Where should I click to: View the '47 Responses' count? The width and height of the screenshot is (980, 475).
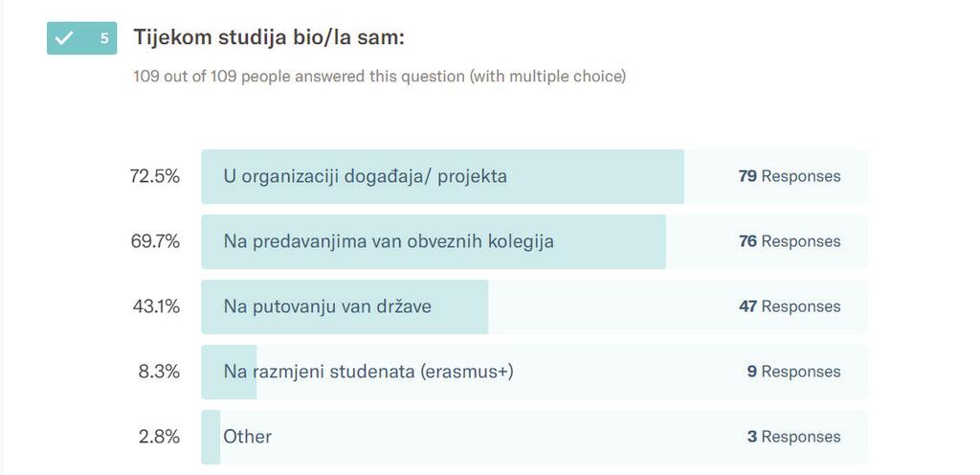[x=790, y=306]
